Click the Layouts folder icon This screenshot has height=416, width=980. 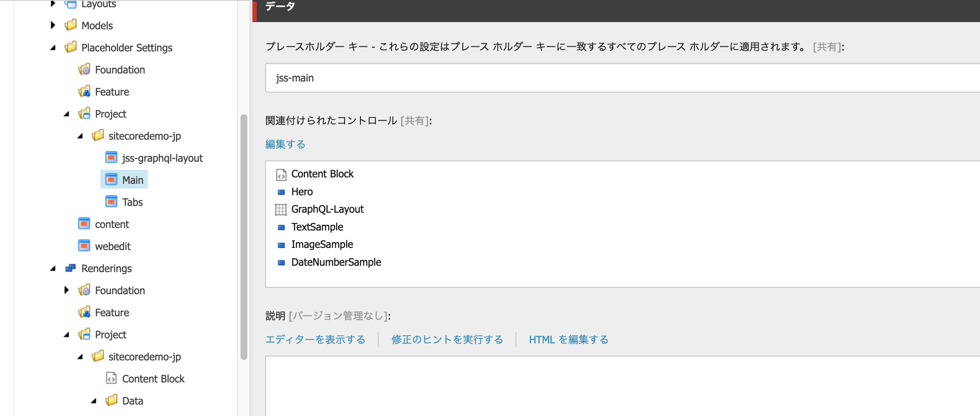tap(71, 4)
